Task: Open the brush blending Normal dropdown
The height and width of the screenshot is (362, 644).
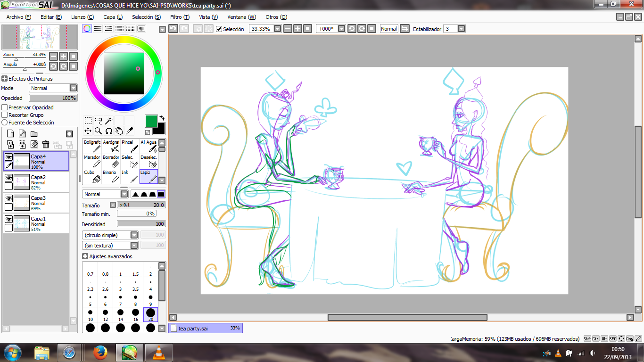Action: click(x=105, y=194)
